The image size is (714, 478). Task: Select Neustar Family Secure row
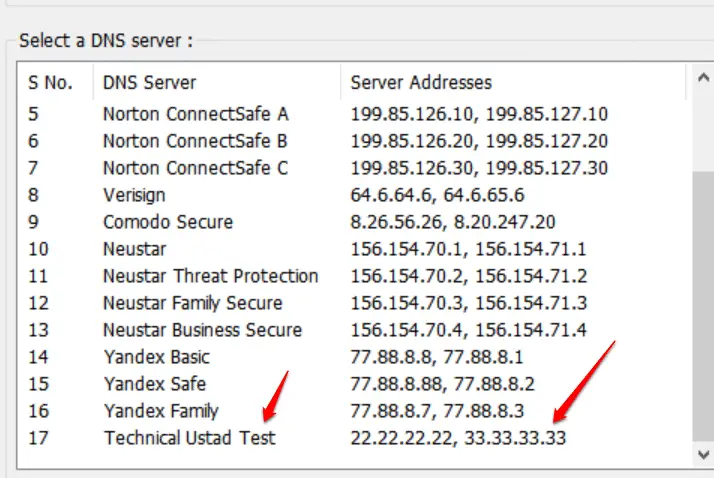tap(352, 303)
